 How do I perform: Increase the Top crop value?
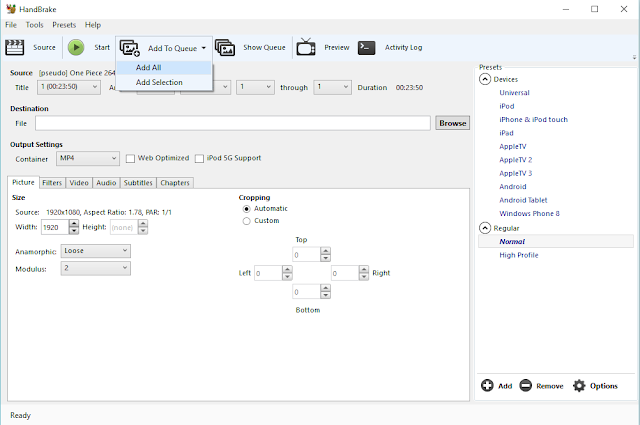click(x=325, y=251)
